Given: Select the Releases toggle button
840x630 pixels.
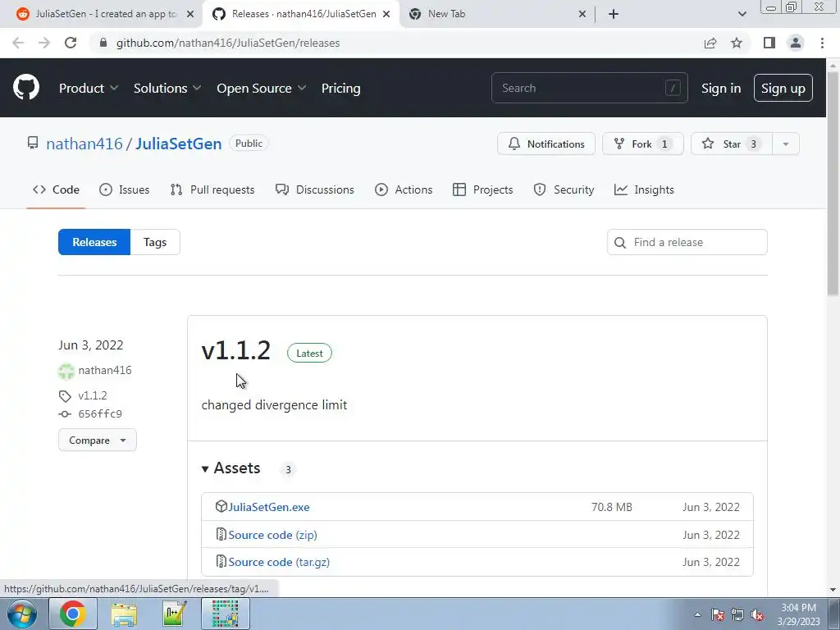Looking at the screenshot, I should [94, 242].
